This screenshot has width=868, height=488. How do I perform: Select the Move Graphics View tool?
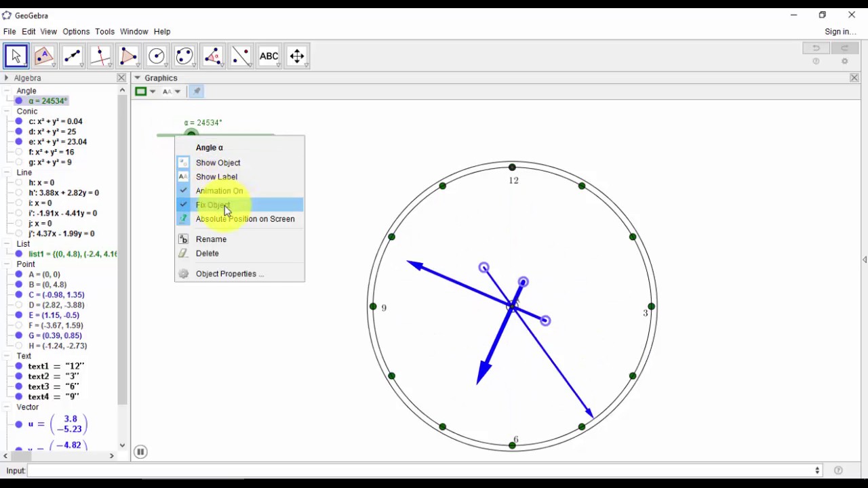click(x=297, y=56)
